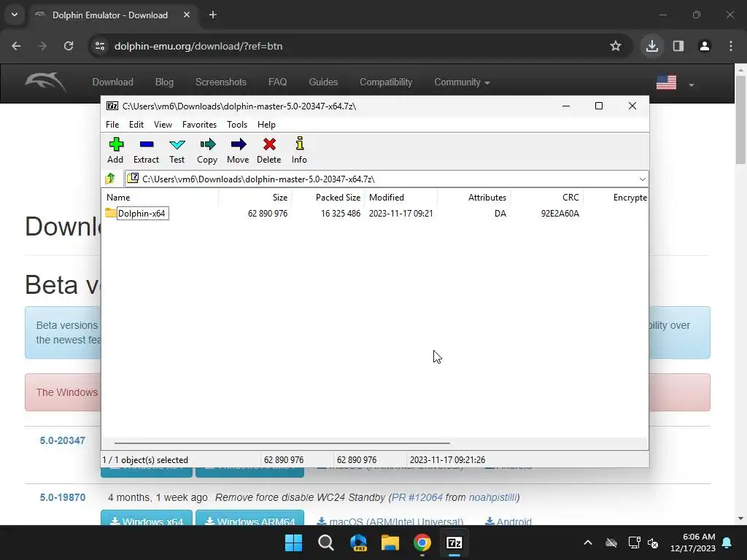Open Chrome three-dot menu
The width and height of the screenshot is (747, 560).
731,46
